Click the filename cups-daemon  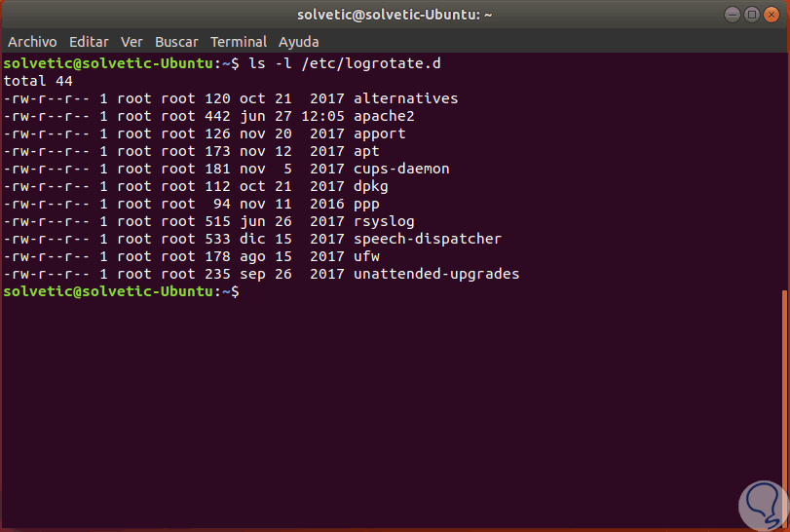[x=401, y=169]
